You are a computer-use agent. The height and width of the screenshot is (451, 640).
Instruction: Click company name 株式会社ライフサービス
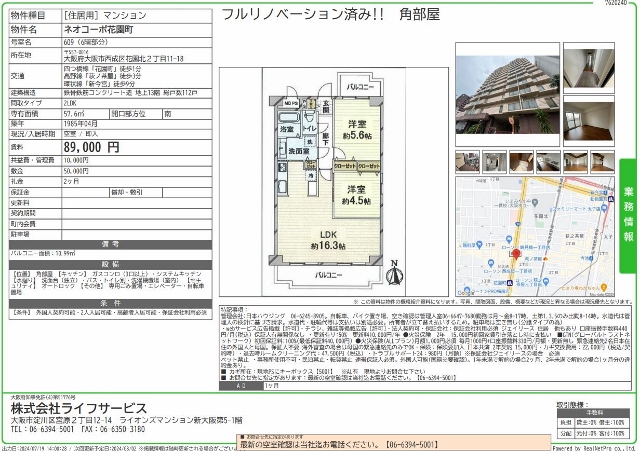[x=79, y=408]
